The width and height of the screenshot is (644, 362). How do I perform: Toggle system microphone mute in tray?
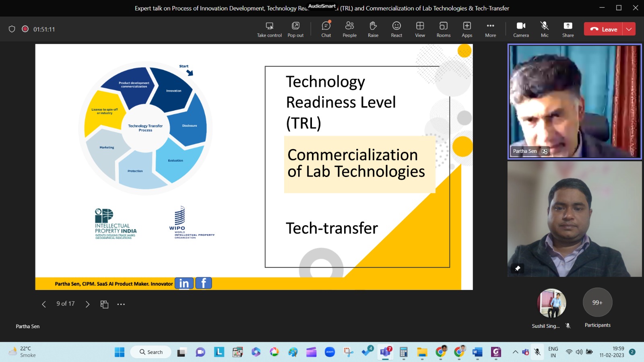537,352
